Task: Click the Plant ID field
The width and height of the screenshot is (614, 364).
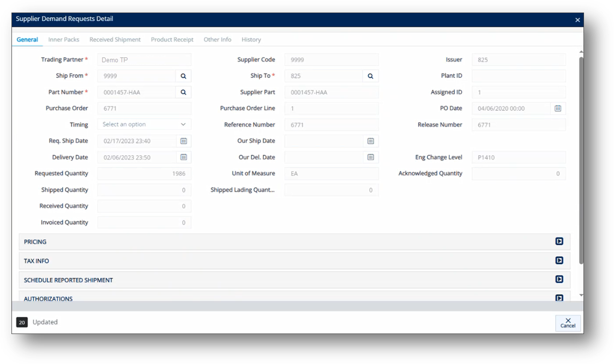Action: pyautogui.click(x=519, y=76)
